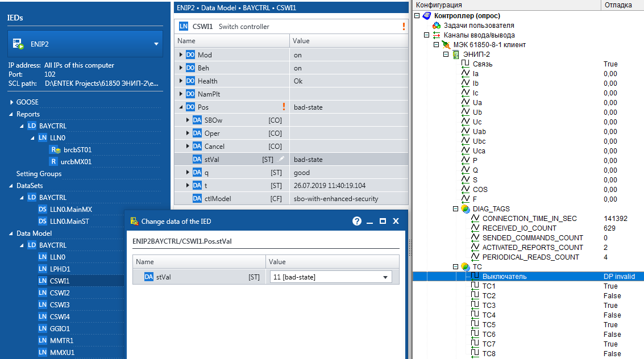Open the stVal value dropdown 11 [bad-state]
The height and width of the screenshot is (359, 644).
click(386, 277)
